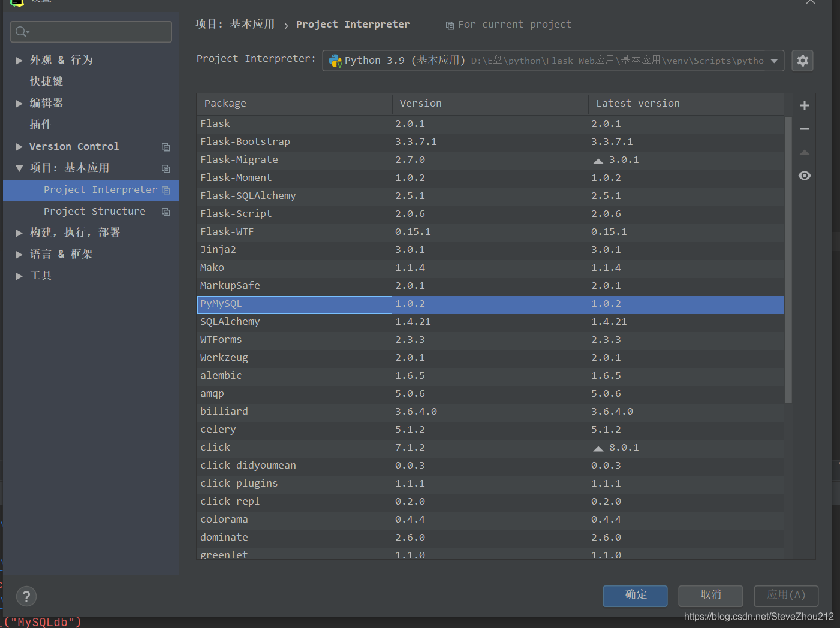Expand the 构建, 执行, 部署 section

[19, 233]
